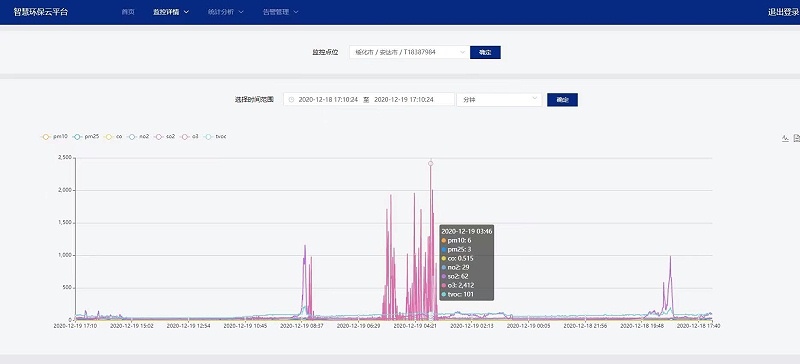Screen dimensions: 800x364
Task: Expand the 告警管理 menu
Action: (281, 12)
